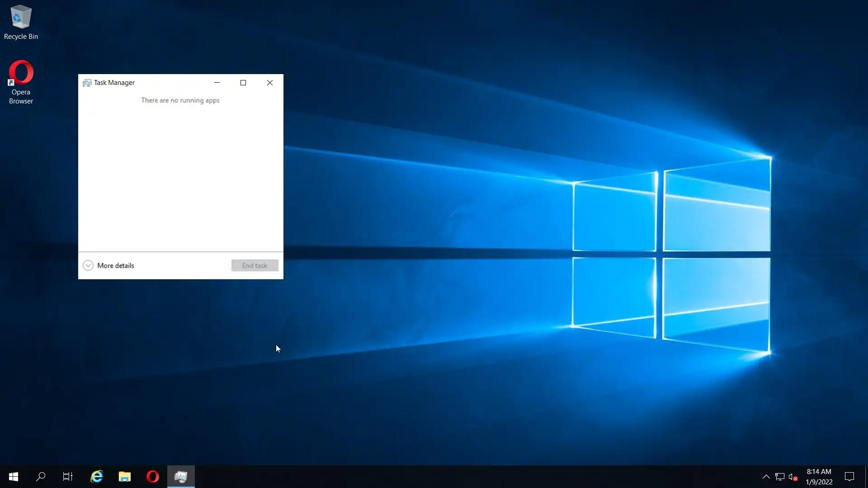Launch Opera from the taskbar

click(x=153, y=477)
